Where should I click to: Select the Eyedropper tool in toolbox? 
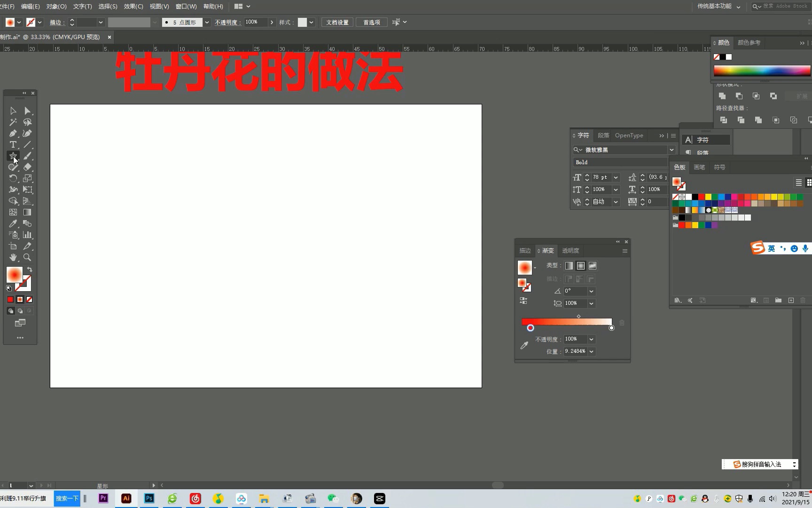(x=13, y=223)
